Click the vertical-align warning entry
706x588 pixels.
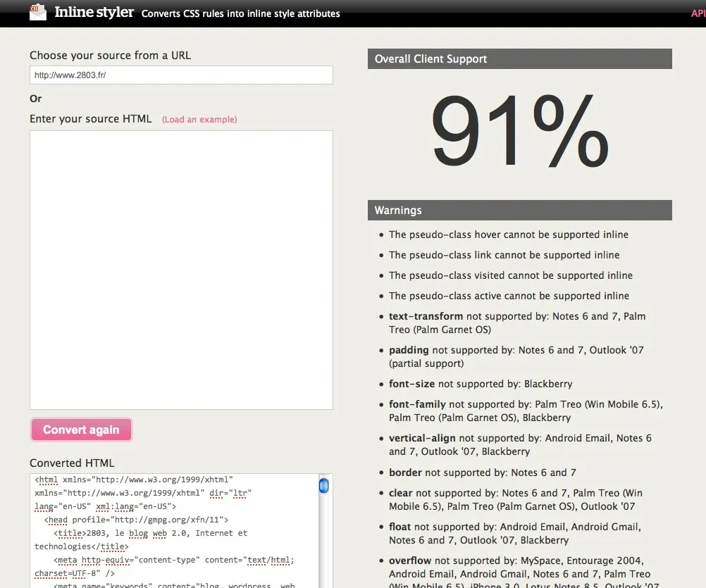(521, 444)
